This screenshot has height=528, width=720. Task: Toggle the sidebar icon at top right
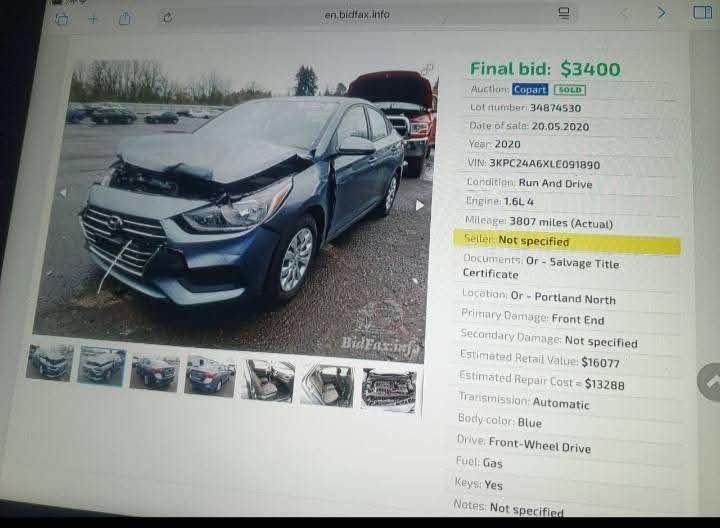(702, 12)
